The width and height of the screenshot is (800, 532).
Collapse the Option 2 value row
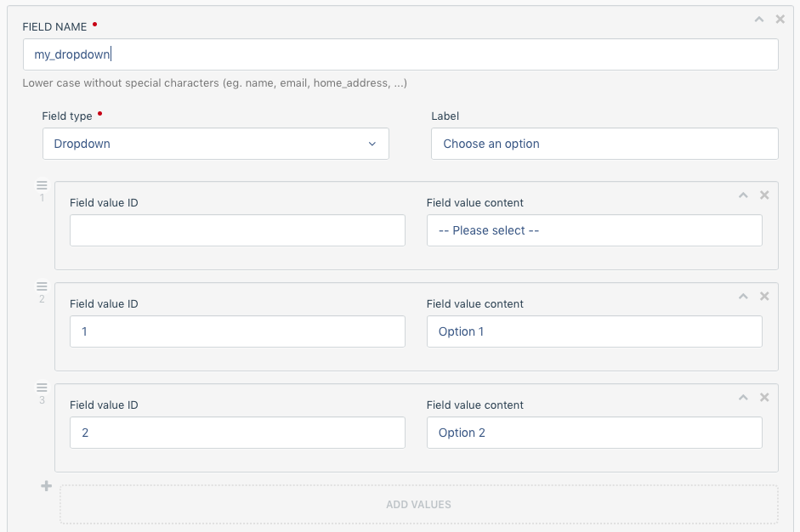point(743,397)
